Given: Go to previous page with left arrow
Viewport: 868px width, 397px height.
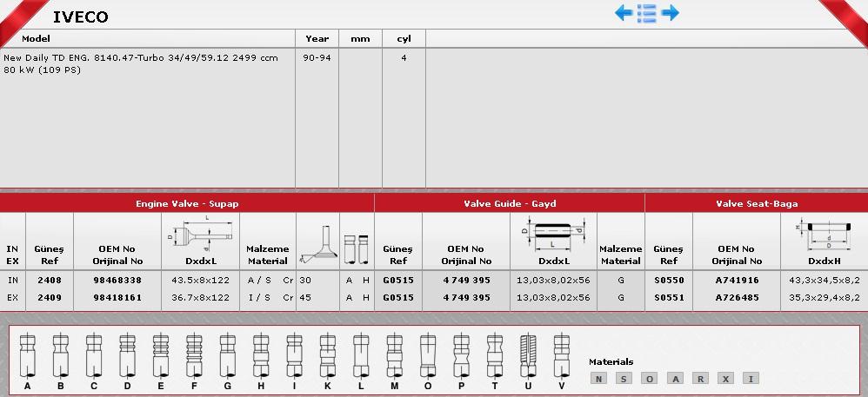Looking at the screenshot, I should pos(624,13).
